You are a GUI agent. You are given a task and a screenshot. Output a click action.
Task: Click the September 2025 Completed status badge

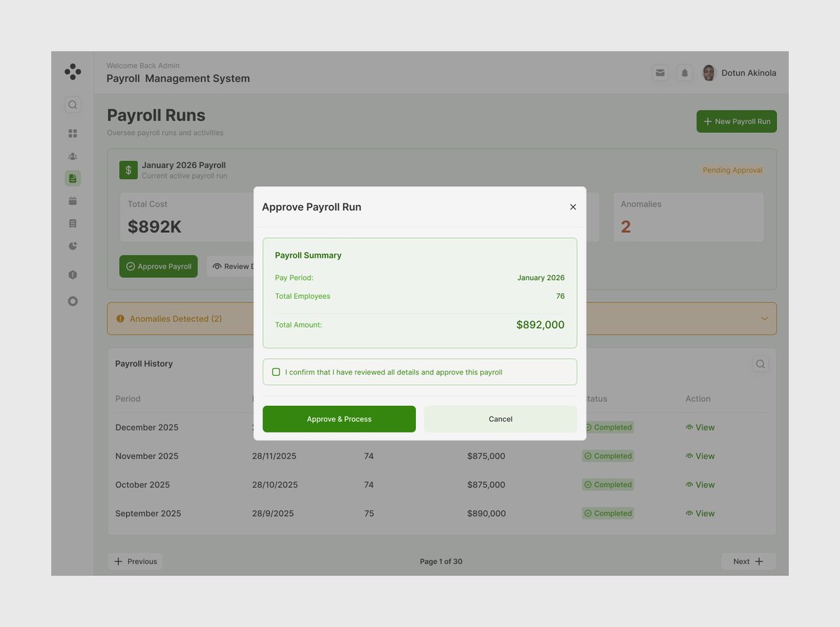pos(608,514)
